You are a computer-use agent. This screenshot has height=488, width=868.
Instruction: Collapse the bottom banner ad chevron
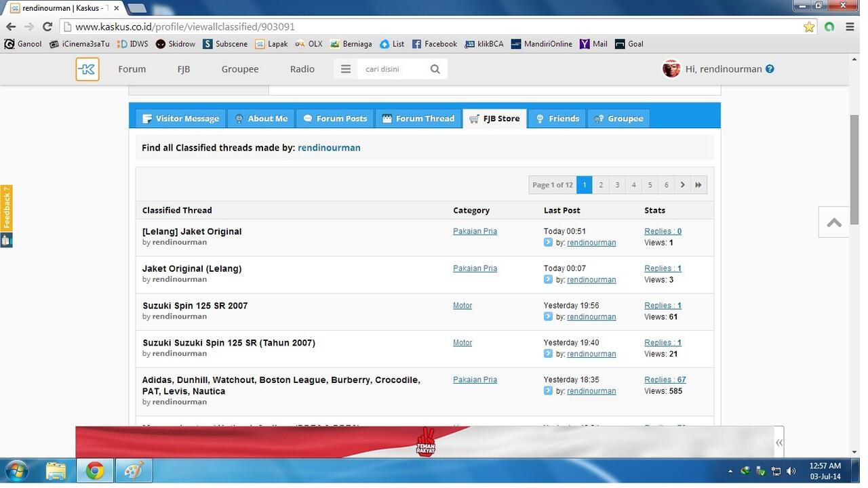(779, 443)
